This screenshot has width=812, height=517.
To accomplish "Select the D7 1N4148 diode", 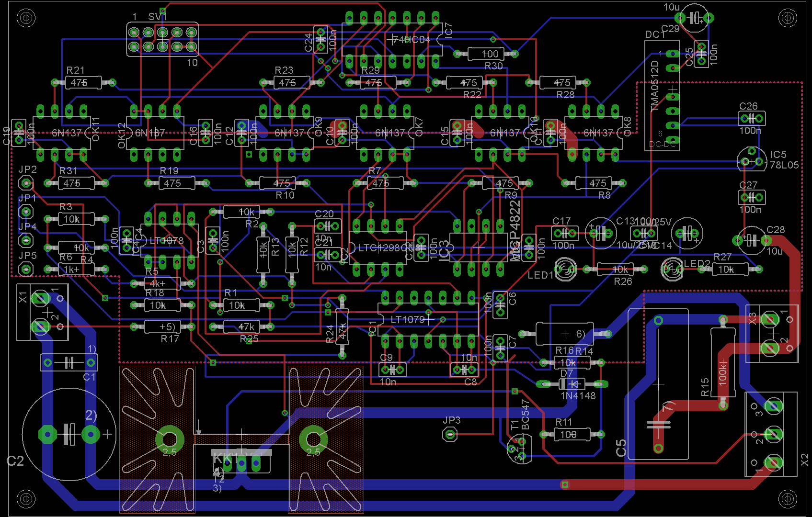I will [x=572, y=383].
